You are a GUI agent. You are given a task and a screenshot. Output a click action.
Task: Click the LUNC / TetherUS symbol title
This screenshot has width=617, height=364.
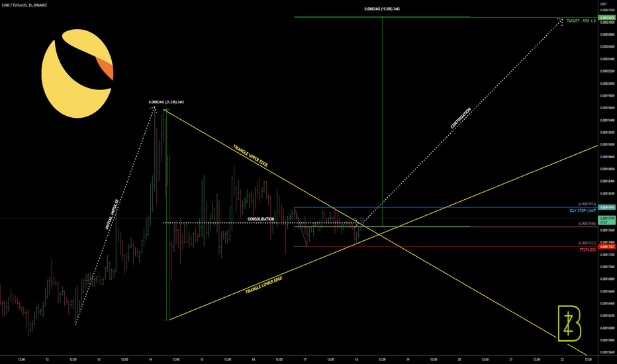24,5
